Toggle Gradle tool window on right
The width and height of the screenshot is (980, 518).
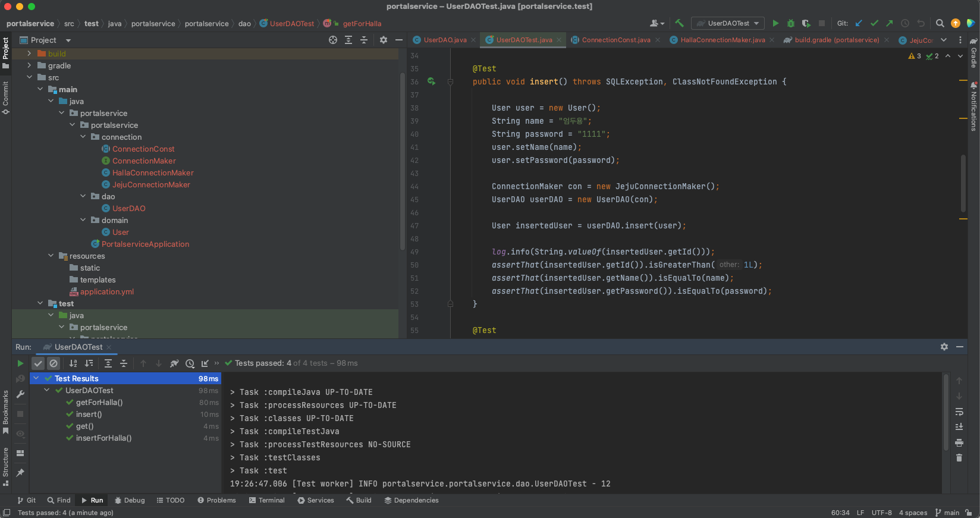[x=973, y=54]
